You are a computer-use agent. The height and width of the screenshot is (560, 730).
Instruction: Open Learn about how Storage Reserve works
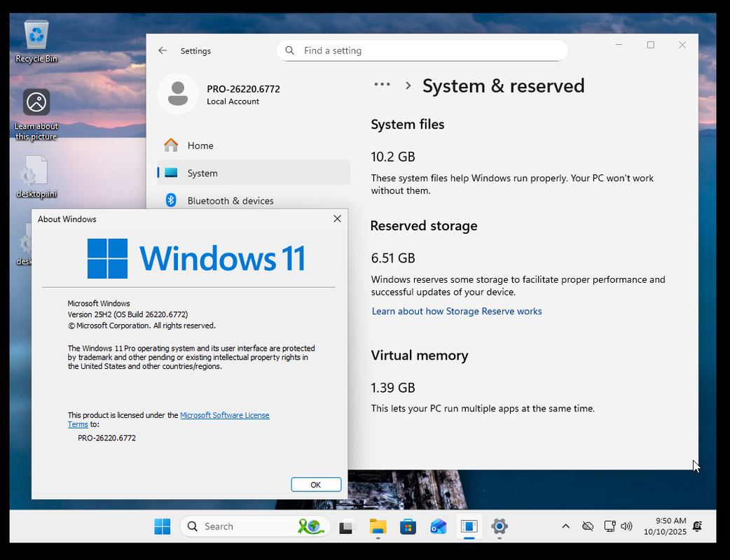click(457, 311)
